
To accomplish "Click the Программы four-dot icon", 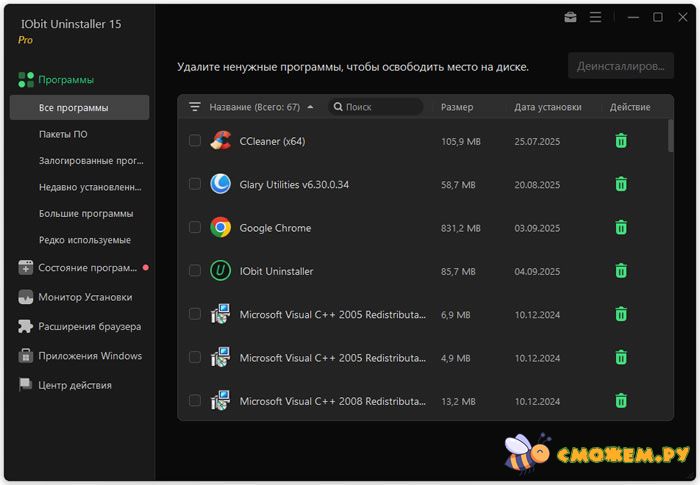I will coord(26,80).
